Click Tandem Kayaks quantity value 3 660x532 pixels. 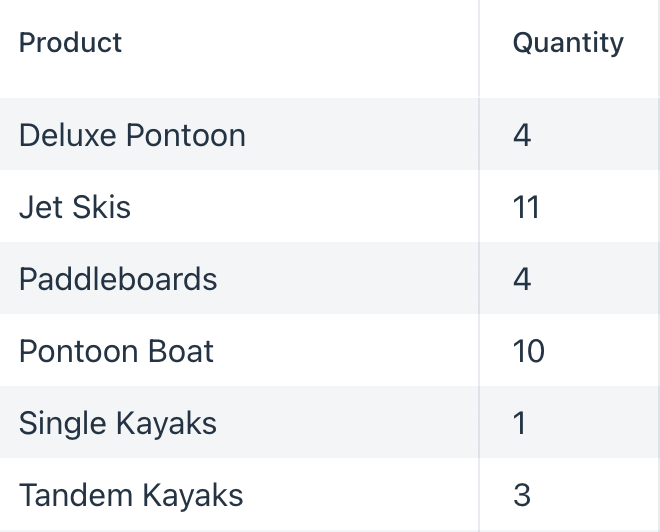pyautogui.click(x=522, y=495)
